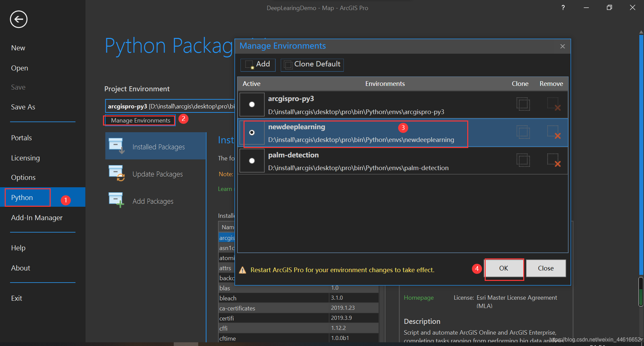Viewport: 644px width, 346px height.
Task: Restore down the ArcGIS Pro window
Action: [609, 8]
